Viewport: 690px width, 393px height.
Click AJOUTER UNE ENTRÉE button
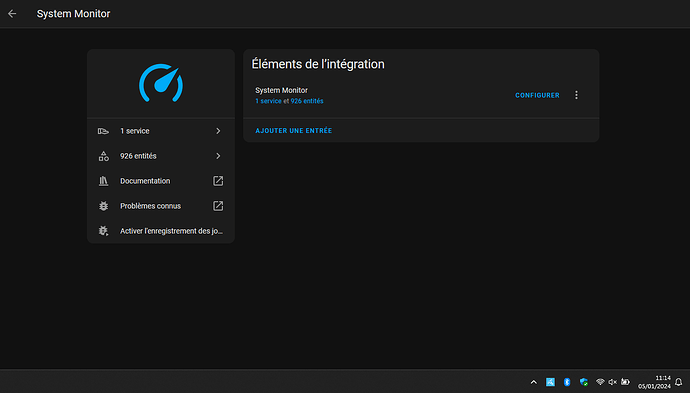pyautogui.click(x=294, y=131)
